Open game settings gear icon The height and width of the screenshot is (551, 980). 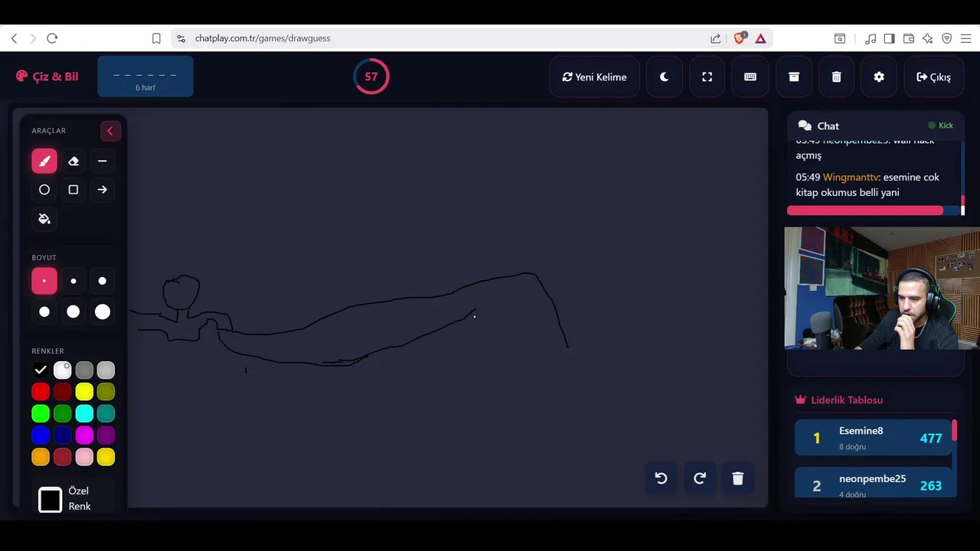[879, 77]
